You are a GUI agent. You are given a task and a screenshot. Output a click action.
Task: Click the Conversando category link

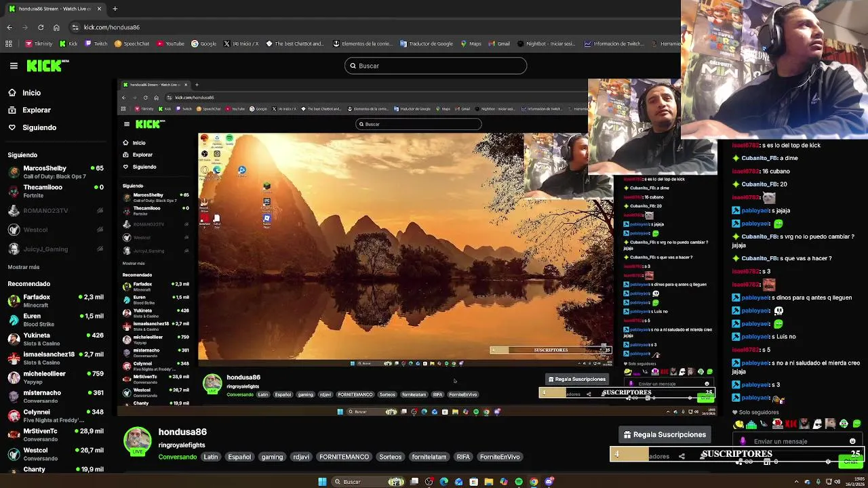[x=178, y=457]
